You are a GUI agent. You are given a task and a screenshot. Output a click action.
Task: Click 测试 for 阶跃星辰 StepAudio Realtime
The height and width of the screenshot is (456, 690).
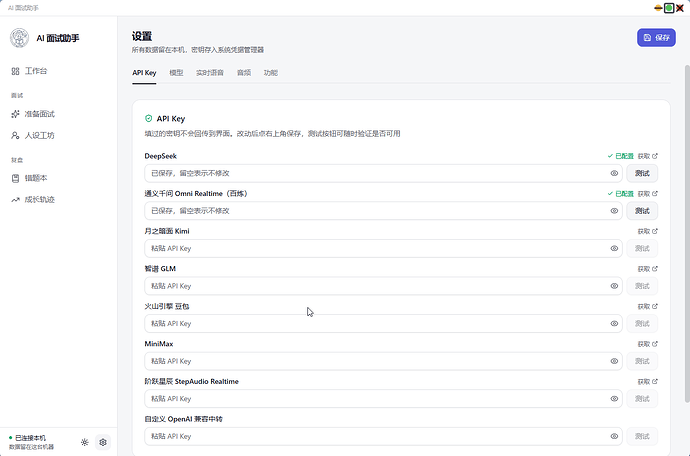tap(642, 399)
